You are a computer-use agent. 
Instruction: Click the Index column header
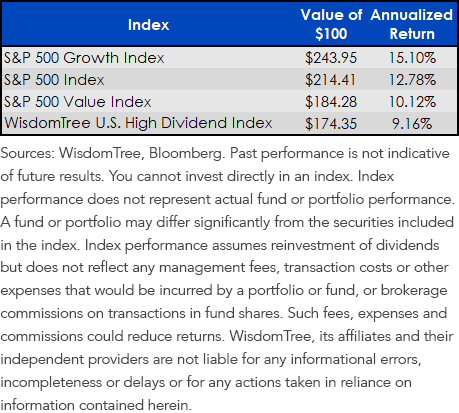point(148,25)
